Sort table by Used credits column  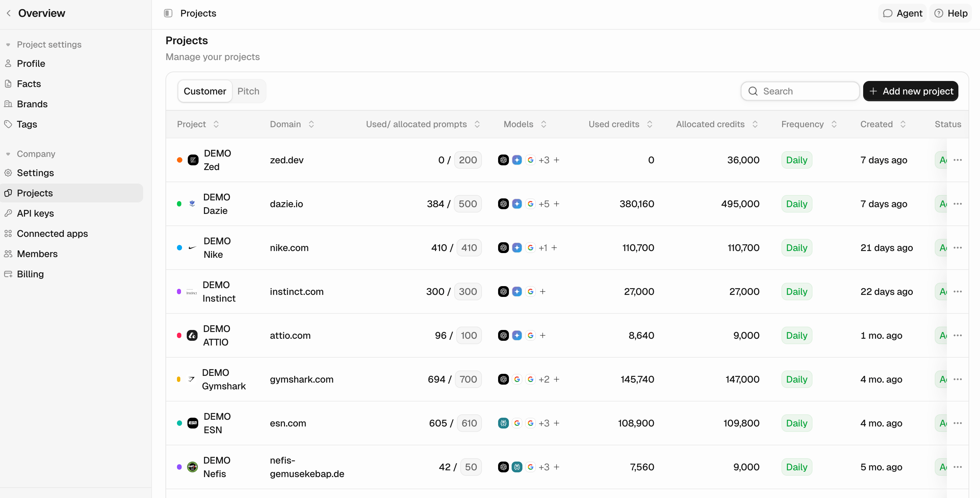[x=650, y=124]
